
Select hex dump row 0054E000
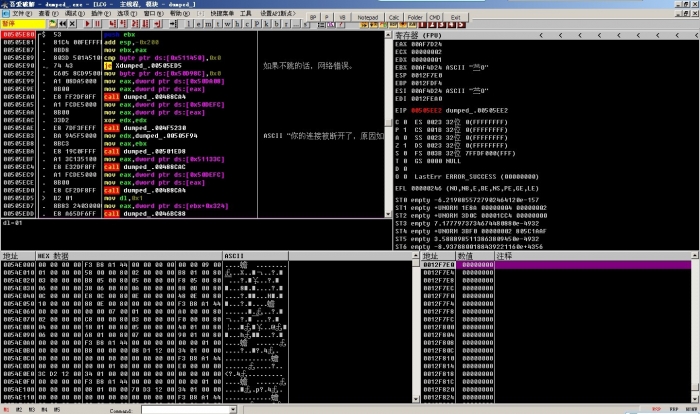pos(144,265)
